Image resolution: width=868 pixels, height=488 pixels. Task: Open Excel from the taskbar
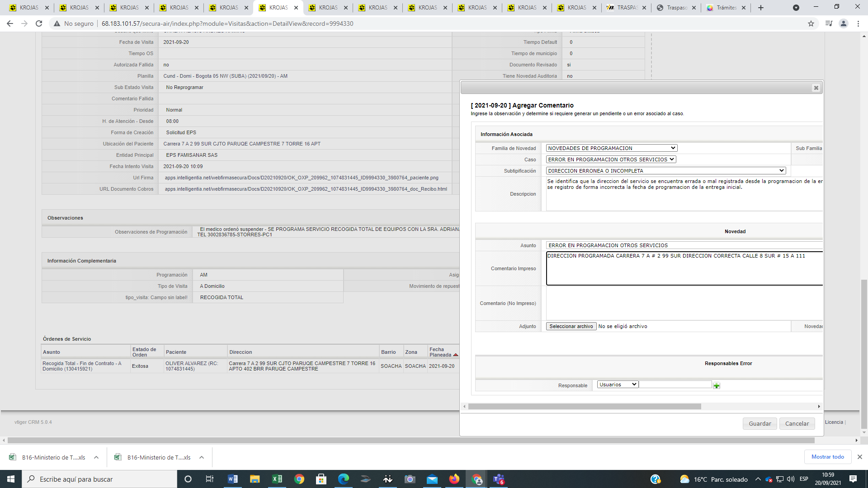click(x=277, y=479)
